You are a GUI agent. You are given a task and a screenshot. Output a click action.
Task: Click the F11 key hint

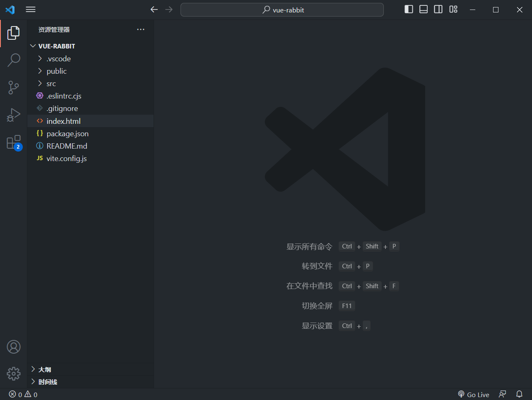pyautogui.click(x=347, y=306)
